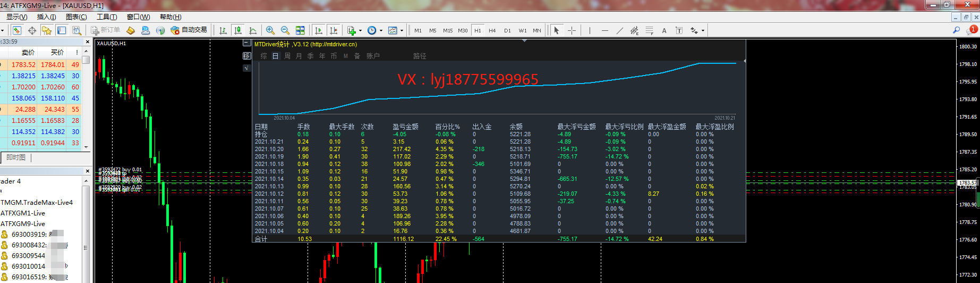The width and height of the screenshot is (980, 283).
Task: Select the horizontal line drawing tool
Action: [x=604, y=30]
